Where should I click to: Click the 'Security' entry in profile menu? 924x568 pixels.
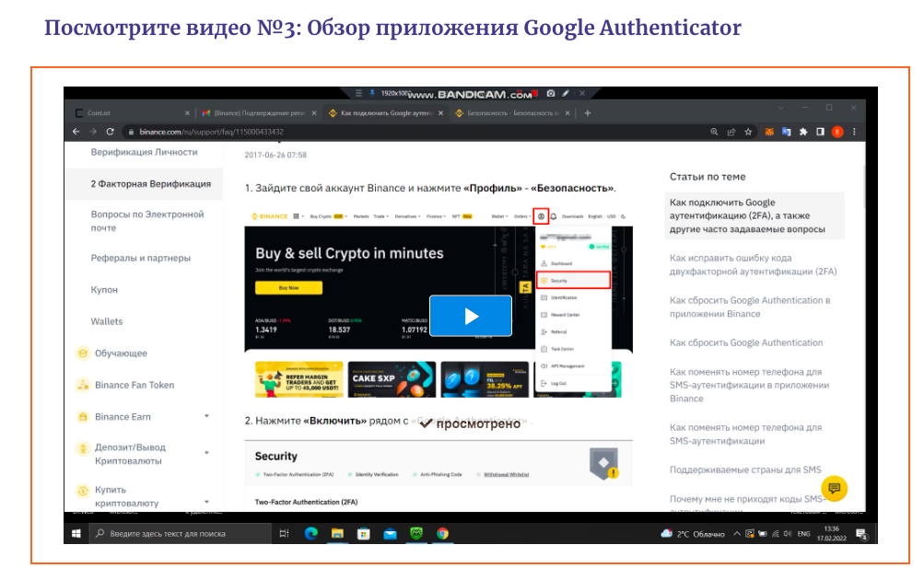point(573,281)
